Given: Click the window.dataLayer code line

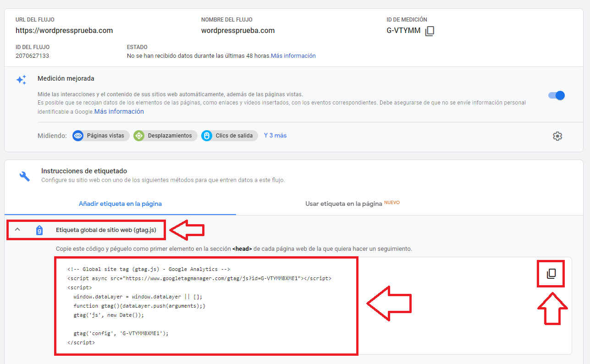Looking at the screenshot, I should pyautogui.click(x=138, y=297).
